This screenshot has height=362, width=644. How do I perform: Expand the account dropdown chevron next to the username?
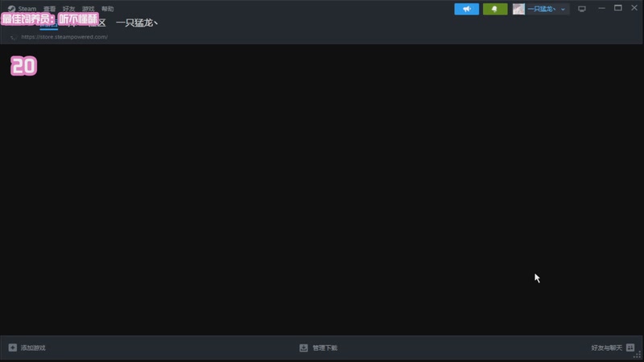(x=563, y=9)
